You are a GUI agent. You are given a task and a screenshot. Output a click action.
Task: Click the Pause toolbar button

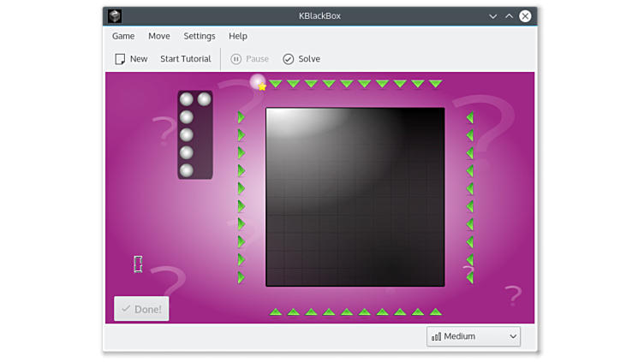pyautogui.click(x=249, y=59)
